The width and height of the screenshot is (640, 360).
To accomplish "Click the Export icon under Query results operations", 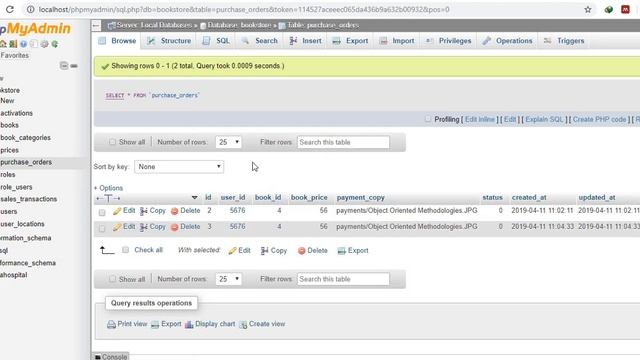I will point(155,324).
